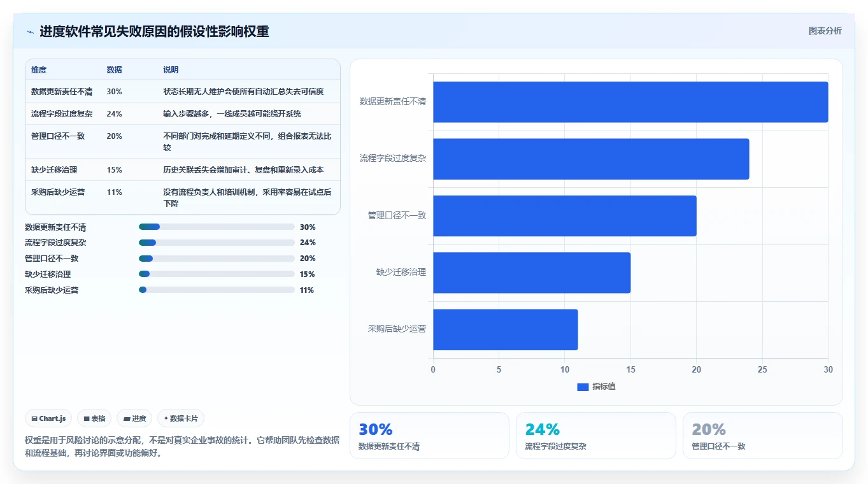Open the 30% 数据更新责任不清 stat card
Screen dimensions: 868x484
[429, 436]
